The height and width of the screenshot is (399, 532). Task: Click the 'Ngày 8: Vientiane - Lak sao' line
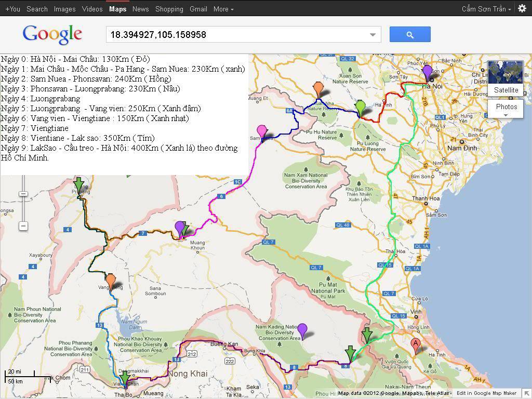pos(78,138)
